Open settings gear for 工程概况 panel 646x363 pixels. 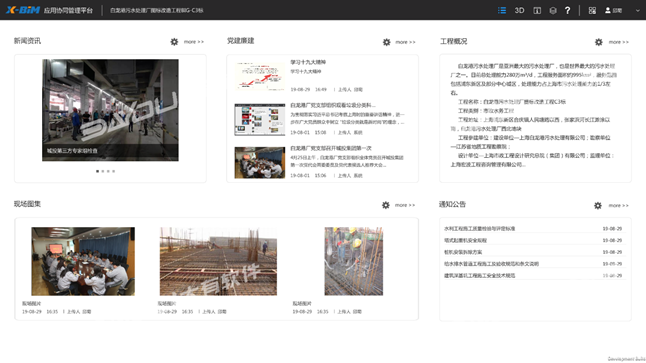(x=599, y=42)
